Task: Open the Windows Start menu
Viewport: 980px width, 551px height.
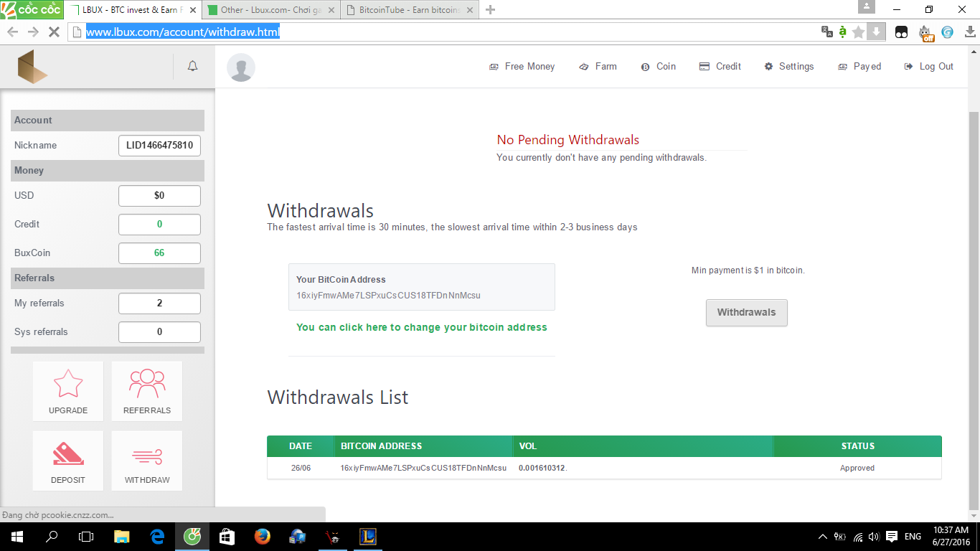Action: [17, 537]
